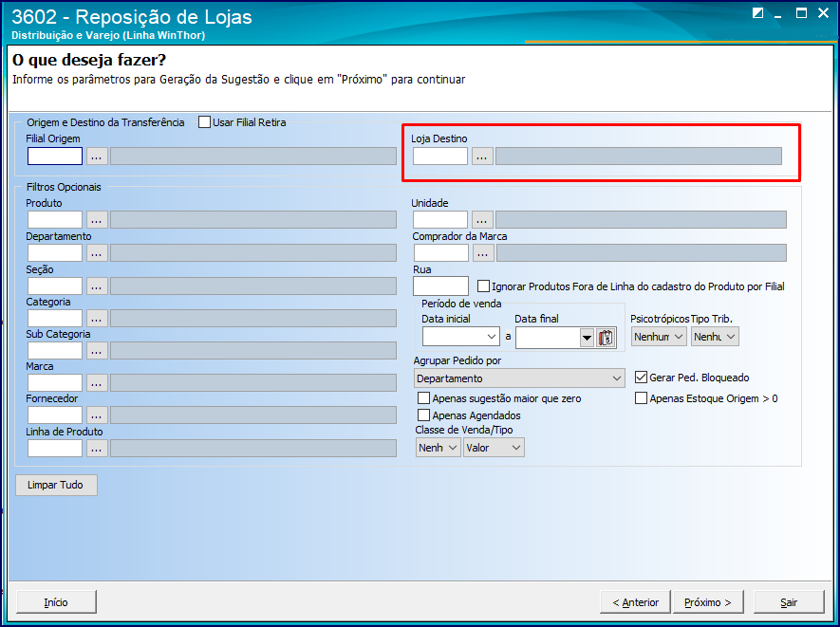Image resolution: width=840 pixels, height=627 pixels.
Task: Open Psicotrópicos dropdown
Action: click(659, 337)
